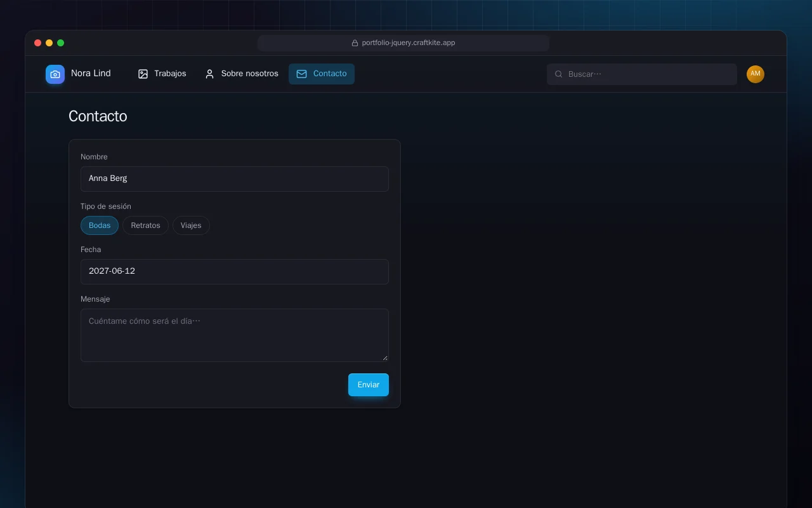
Task: Open the Contacto nav tab
Action: [322, 74]
